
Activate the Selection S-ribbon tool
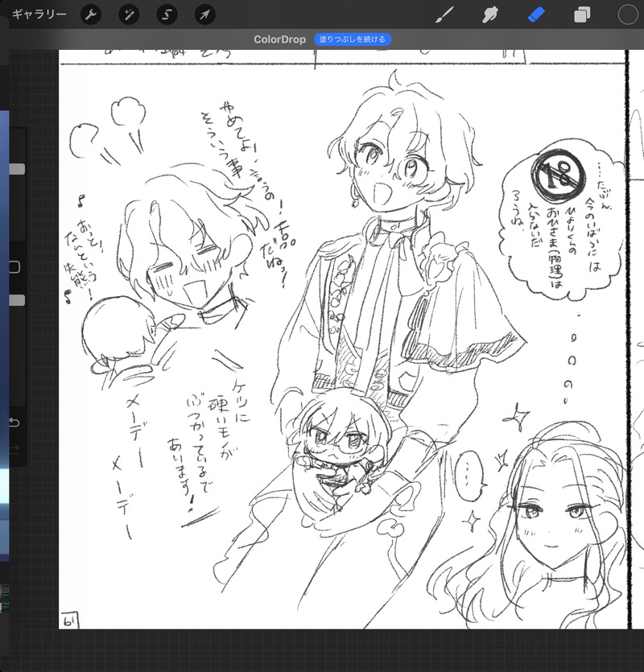167,15
